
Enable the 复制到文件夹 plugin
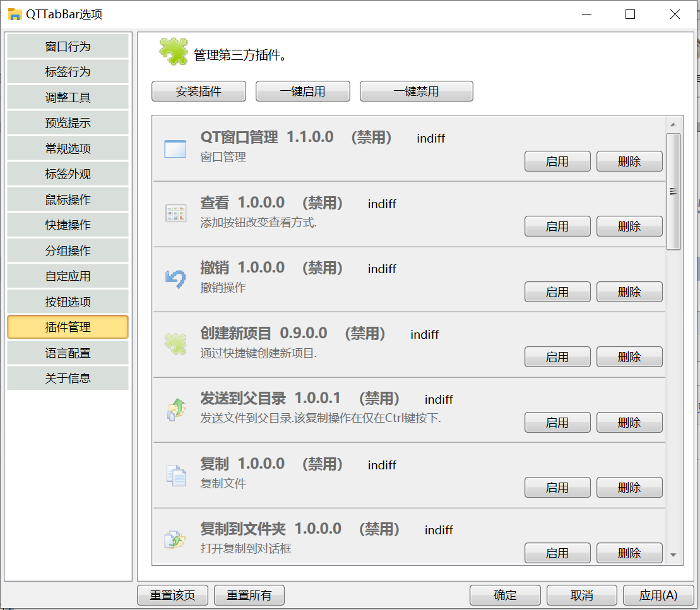[x=557, y=553]
